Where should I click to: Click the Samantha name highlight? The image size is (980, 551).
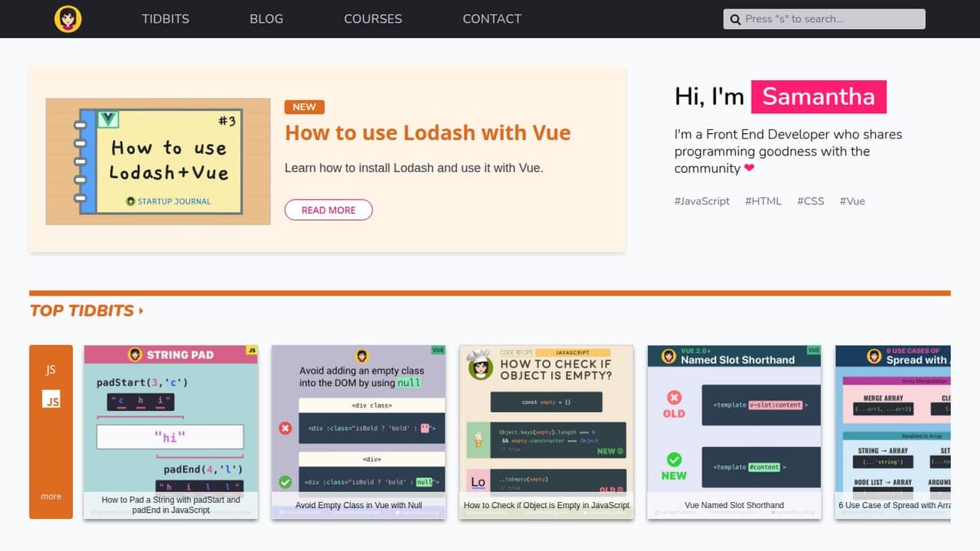point(818,96)
